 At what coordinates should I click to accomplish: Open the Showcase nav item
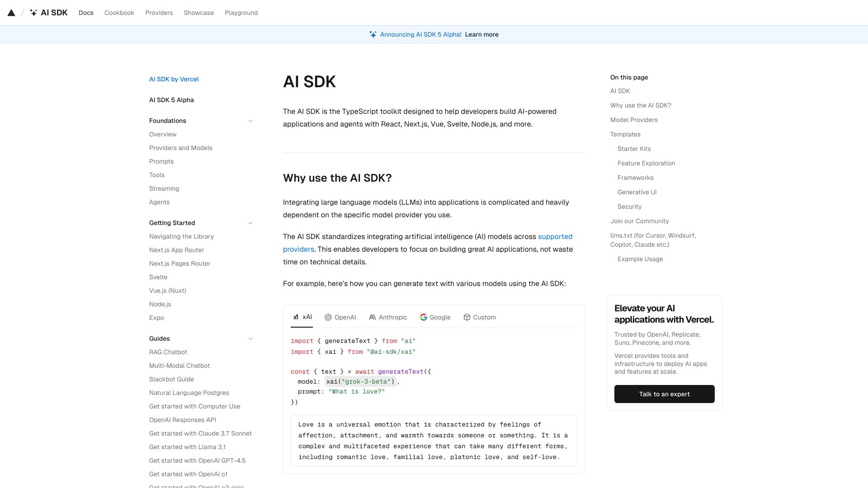point(199,13)
